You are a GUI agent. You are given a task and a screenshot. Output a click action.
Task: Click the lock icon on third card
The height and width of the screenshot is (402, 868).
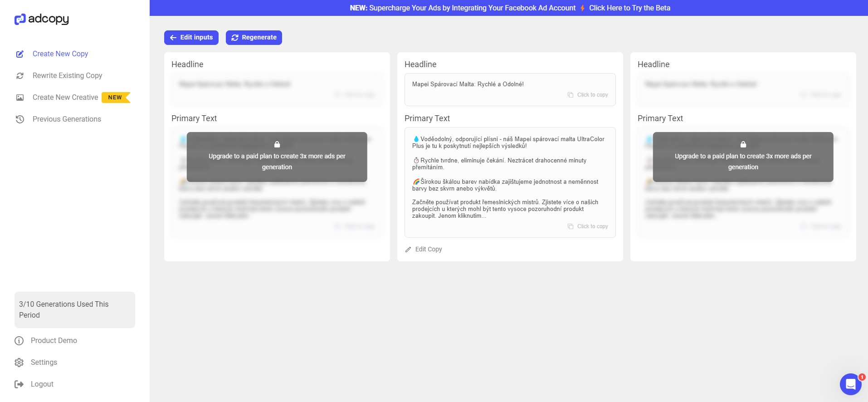coord(743,144)
